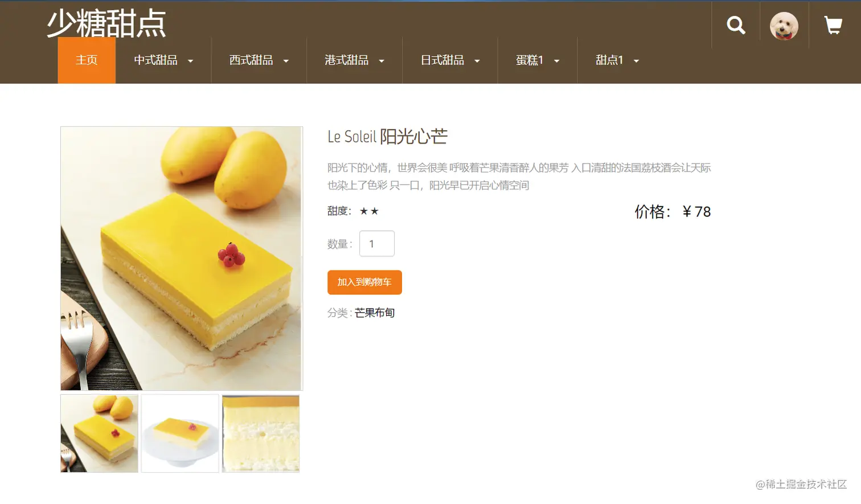Click the 加入到购物车 button

coord(364,282)
